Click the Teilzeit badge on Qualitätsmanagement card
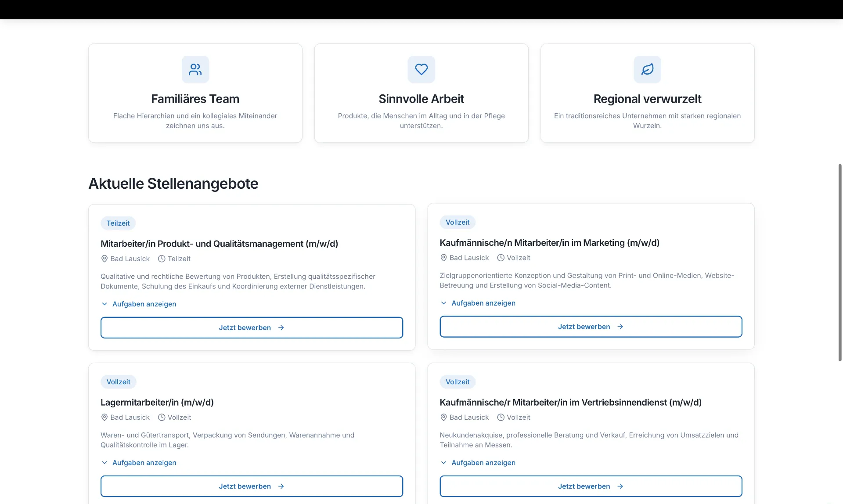The height and width of the screenshot is (504, 843). pos(118,223)
